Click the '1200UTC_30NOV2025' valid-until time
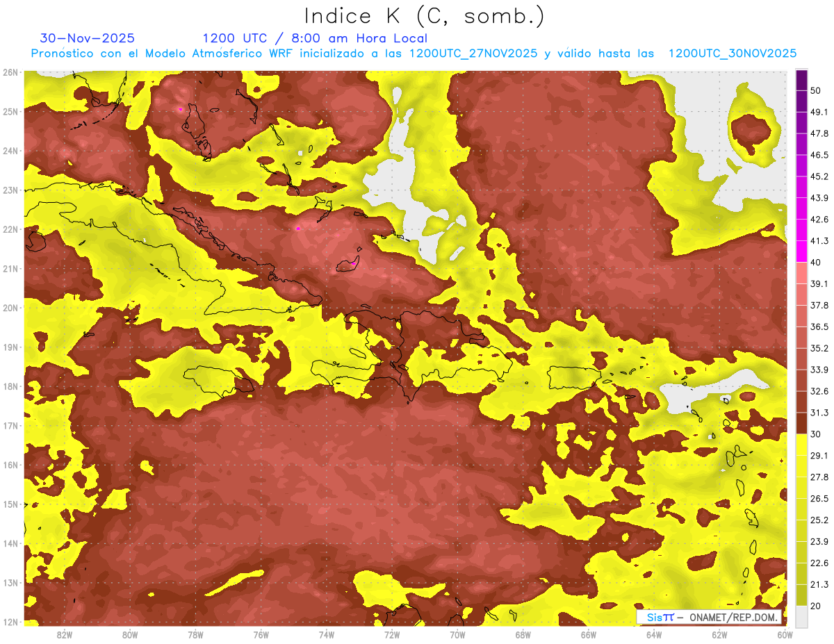 pyautogui.click(x=732, y=53)
